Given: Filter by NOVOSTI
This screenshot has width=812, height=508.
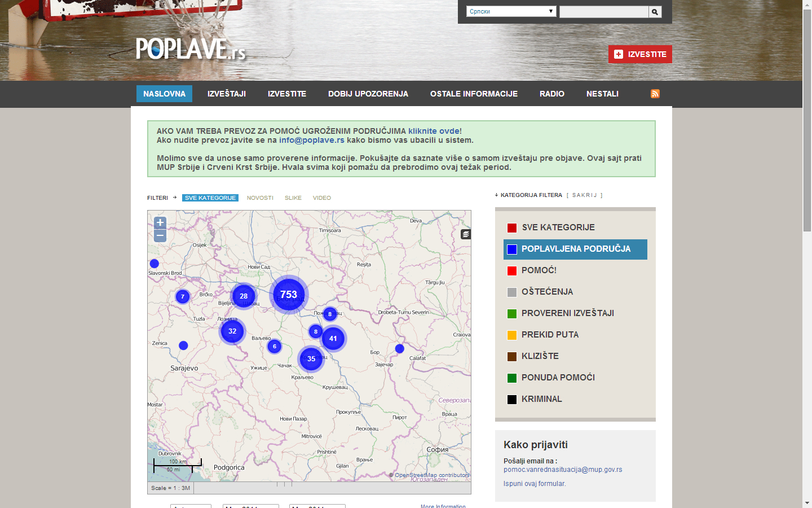Looking at the screenshot, I should tap(260, 198).
